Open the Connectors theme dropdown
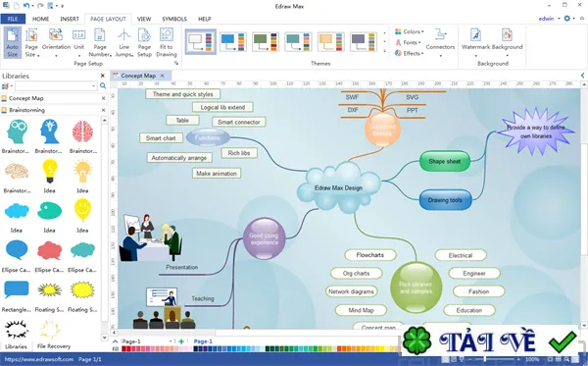Screen dimensions: 588x366 click(x=440, y=42)
